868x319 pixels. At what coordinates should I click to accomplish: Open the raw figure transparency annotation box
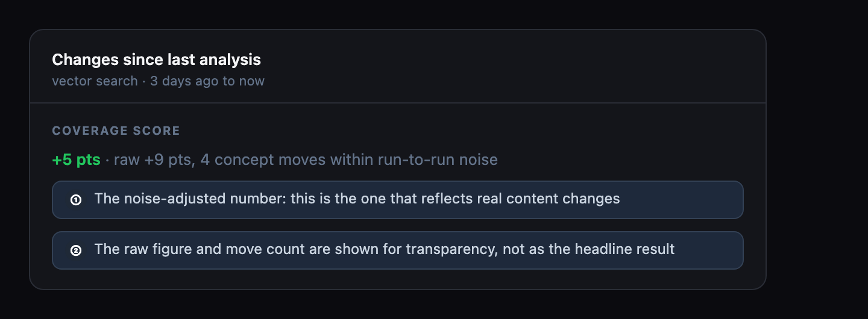(398, 250)
